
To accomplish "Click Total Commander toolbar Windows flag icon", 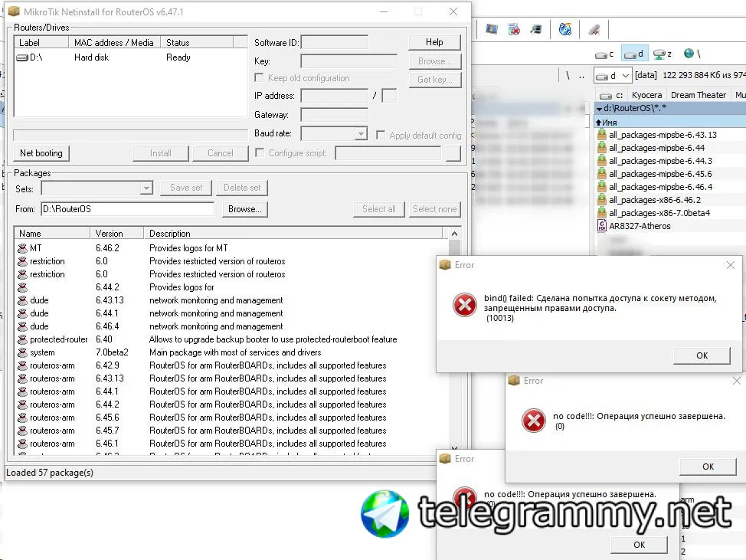I will click(x=492, y=30).
